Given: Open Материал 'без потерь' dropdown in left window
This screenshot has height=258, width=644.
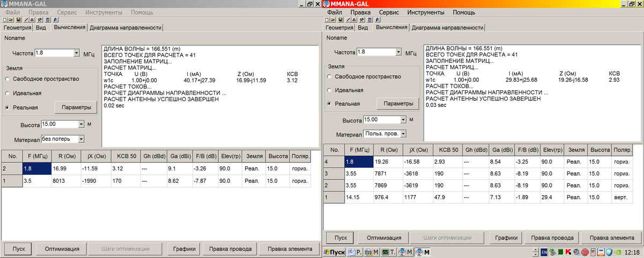Looking at the screenshot, I should (81, 139).
